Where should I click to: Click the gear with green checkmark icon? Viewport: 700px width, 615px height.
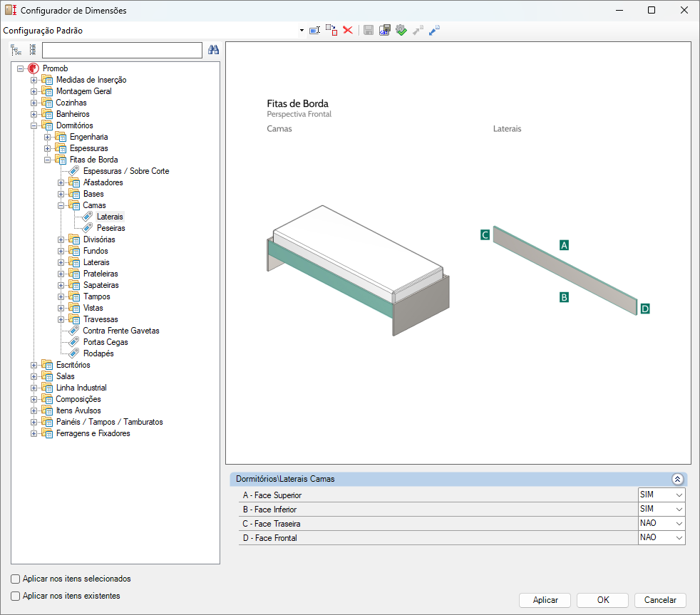click(401, 31)
